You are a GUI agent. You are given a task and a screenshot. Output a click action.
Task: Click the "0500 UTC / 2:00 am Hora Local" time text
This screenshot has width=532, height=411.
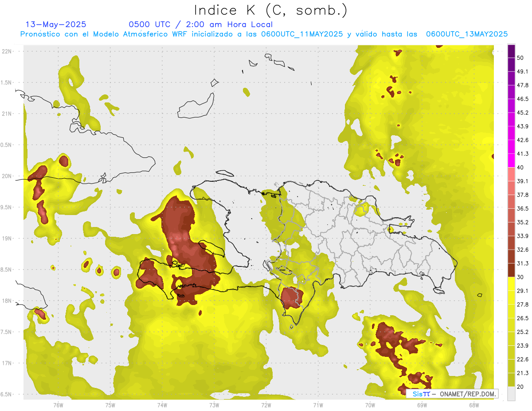(200, 24)
